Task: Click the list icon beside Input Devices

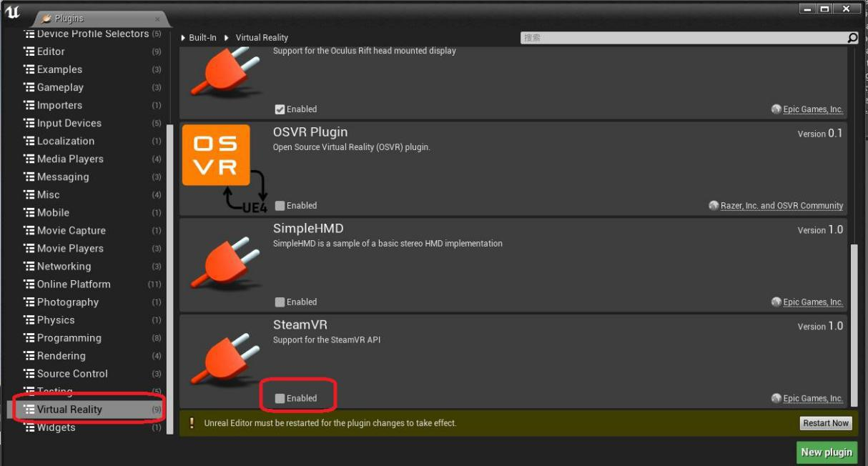Action: 29,123
